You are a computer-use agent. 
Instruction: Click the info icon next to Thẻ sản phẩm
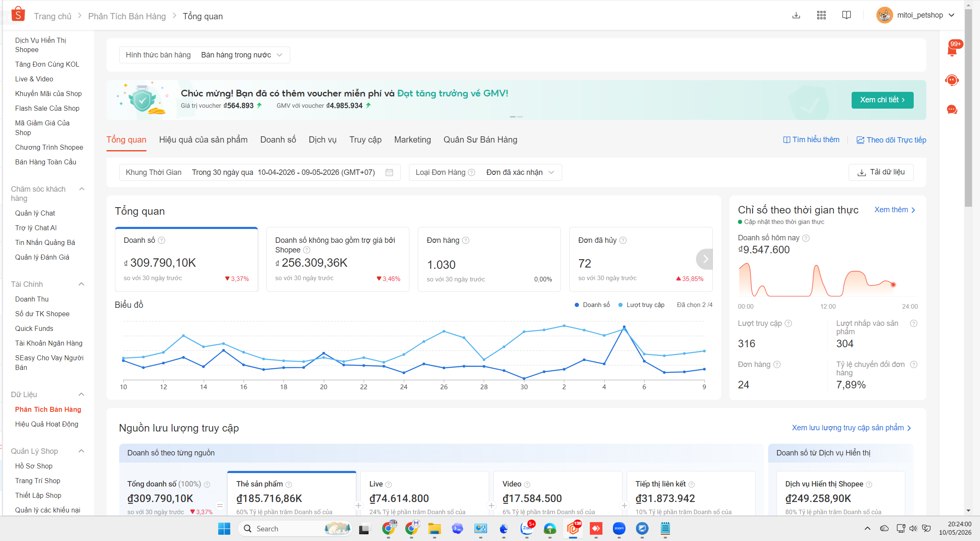[289, 484]
